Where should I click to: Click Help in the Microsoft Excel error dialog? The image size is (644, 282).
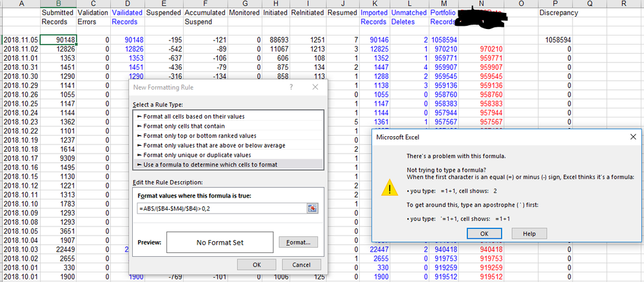(529, 234)
